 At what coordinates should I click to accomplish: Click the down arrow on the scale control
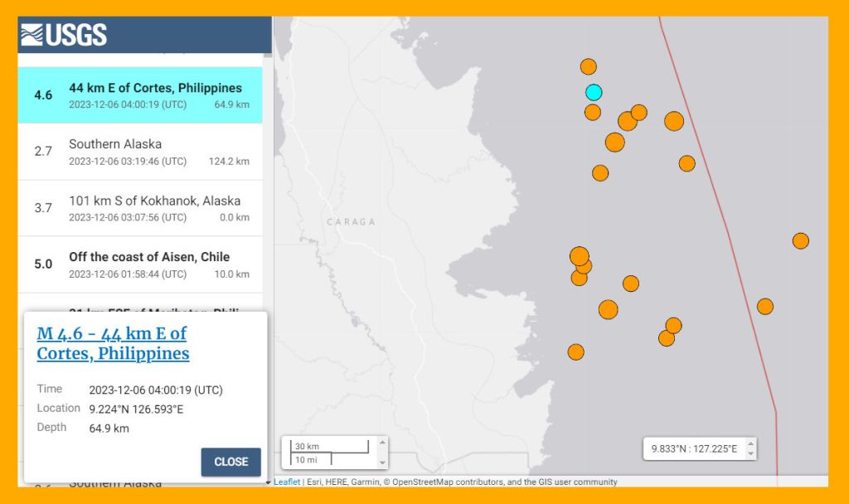pyautogui.click(x=382, y=462)
